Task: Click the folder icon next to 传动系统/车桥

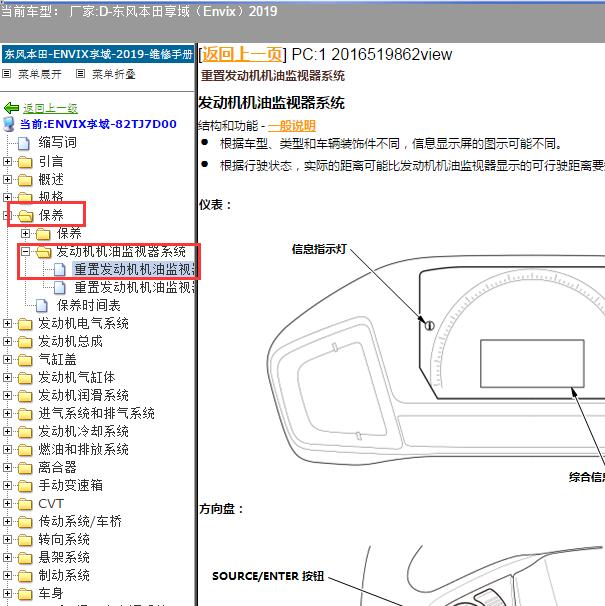Action: [25, 522]
